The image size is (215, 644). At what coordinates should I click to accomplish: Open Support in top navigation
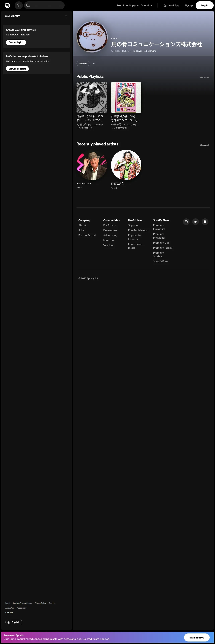134,5
